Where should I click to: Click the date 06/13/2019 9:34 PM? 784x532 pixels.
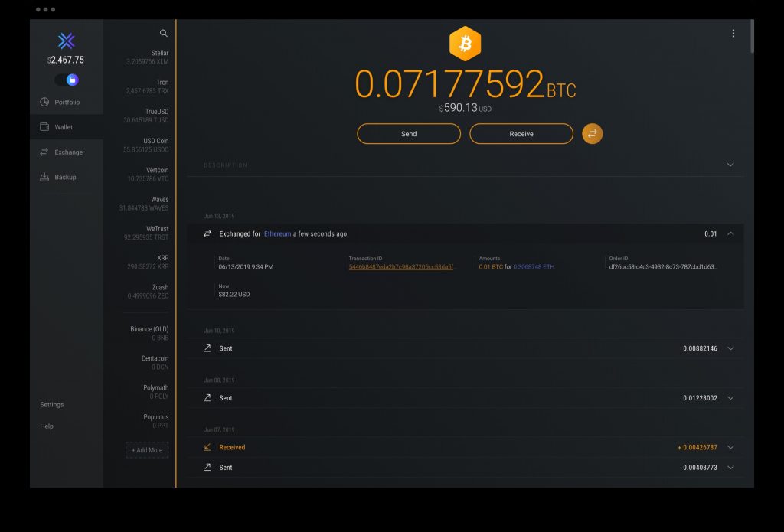(x=246, y=267)
